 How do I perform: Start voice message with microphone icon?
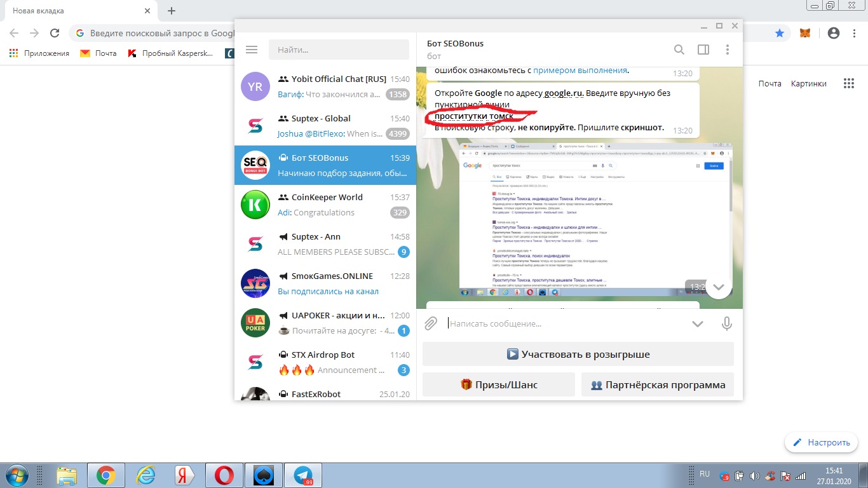coord(727,323)
